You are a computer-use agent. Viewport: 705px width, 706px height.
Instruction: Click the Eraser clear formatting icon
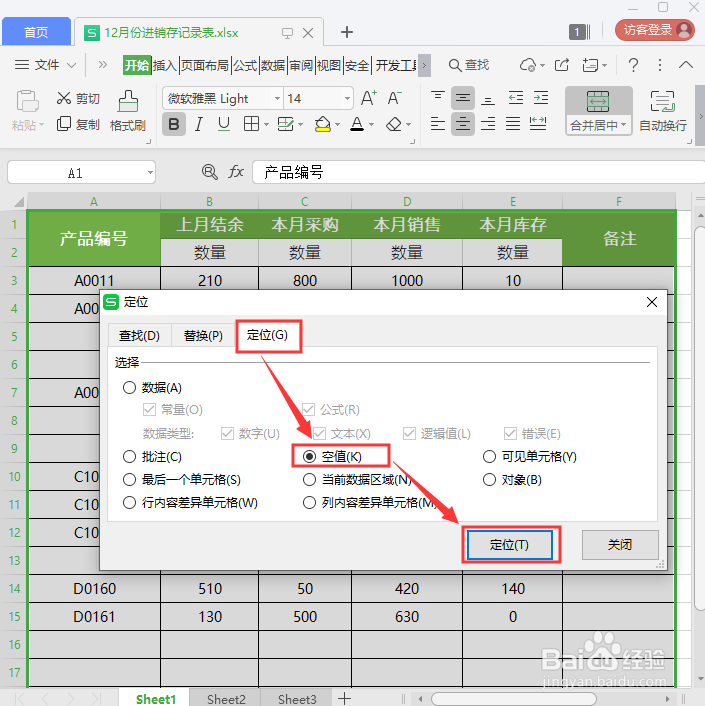point(394,124)
